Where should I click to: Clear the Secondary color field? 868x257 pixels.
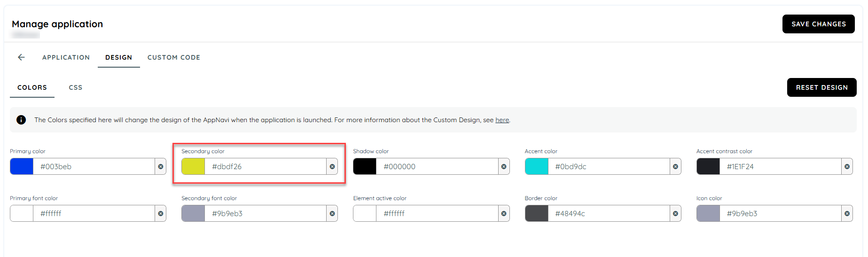click(332, 167)
